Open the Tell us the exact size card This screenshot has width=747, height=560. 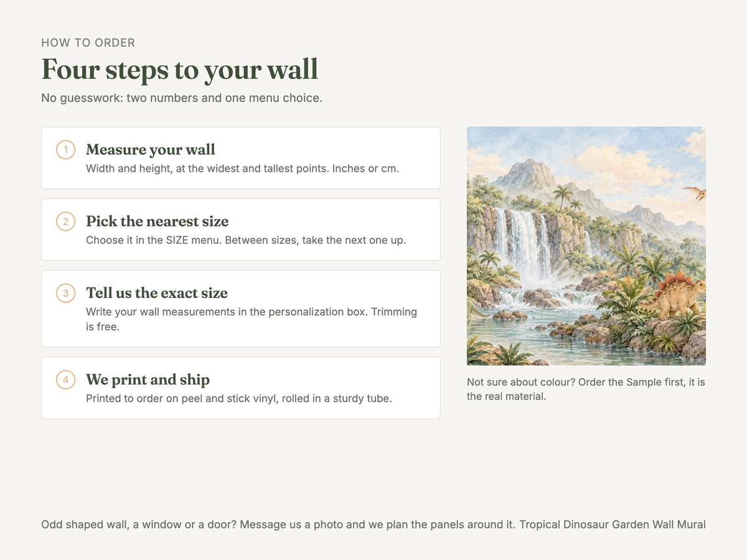[x=241, y=309]
